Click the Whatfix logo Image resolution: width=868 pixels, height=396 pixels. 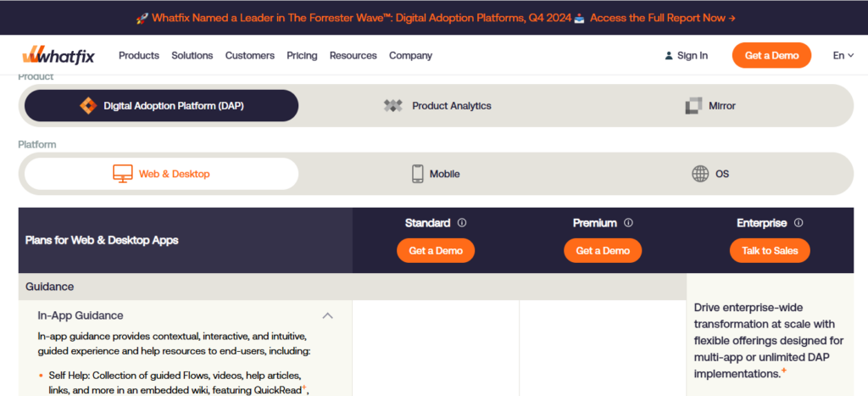(58, 55)
